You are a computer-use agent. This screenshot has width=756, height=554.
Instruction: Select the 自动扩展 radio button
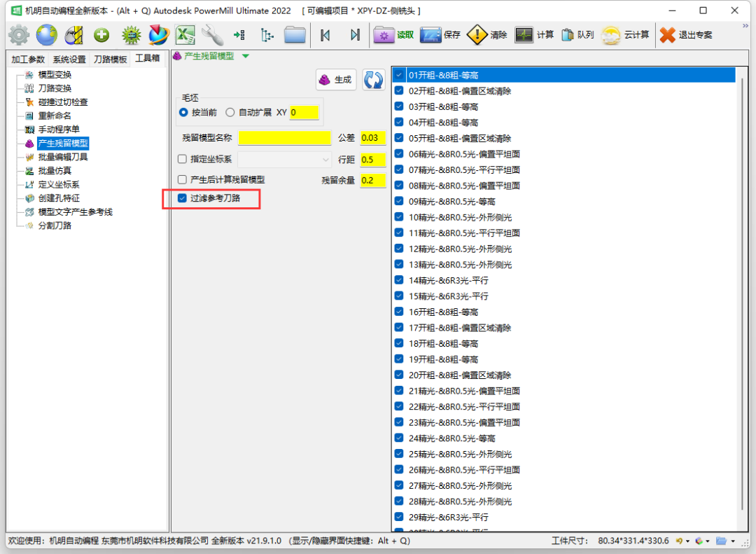(x=230, y=112)
